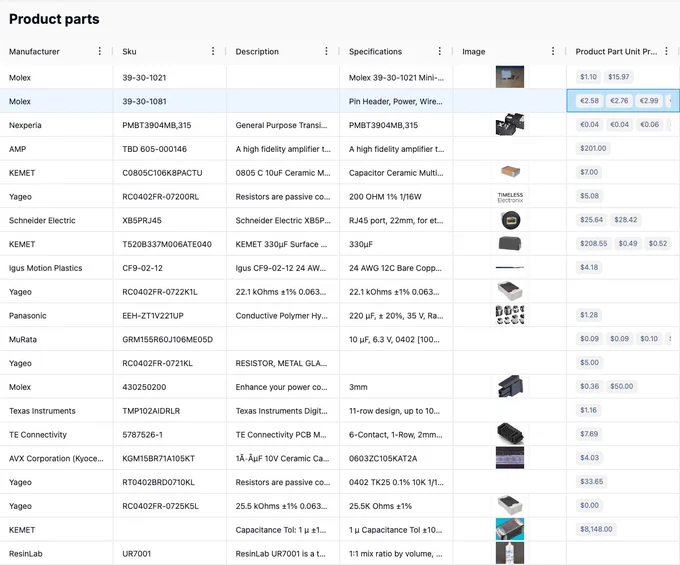Click the TBD 605-000146 Sku cell

tap(170, 149)
